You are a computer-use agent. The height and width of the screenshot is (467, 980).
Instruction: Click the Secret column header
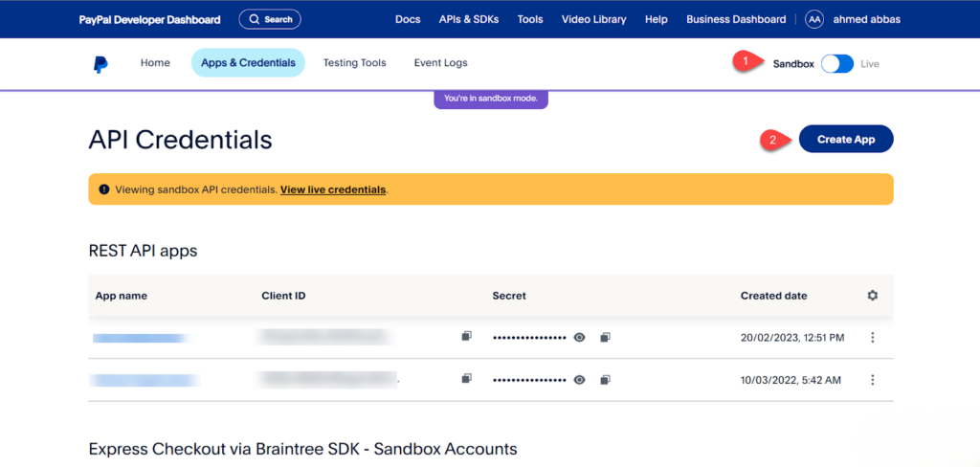click(509, 295)
